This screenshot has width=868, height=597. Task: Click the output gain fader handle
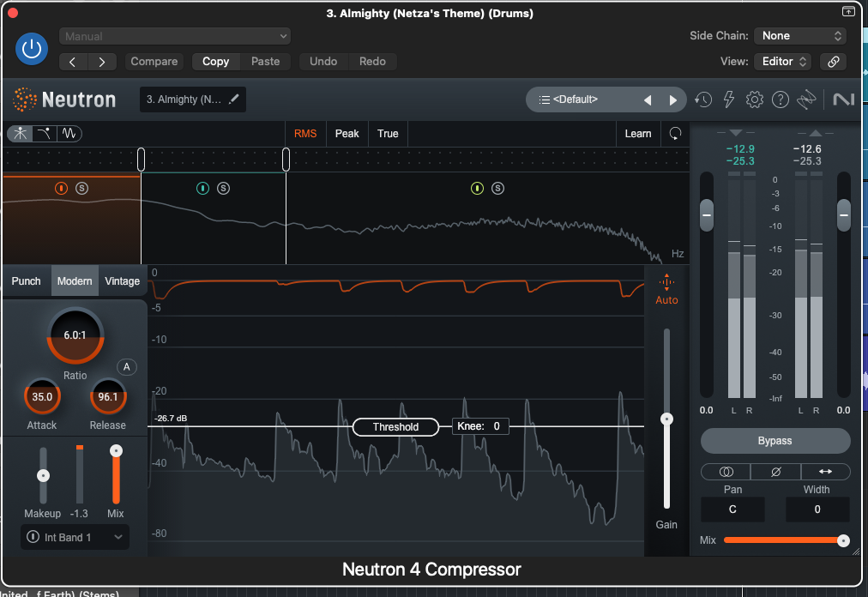click(844, 215)
